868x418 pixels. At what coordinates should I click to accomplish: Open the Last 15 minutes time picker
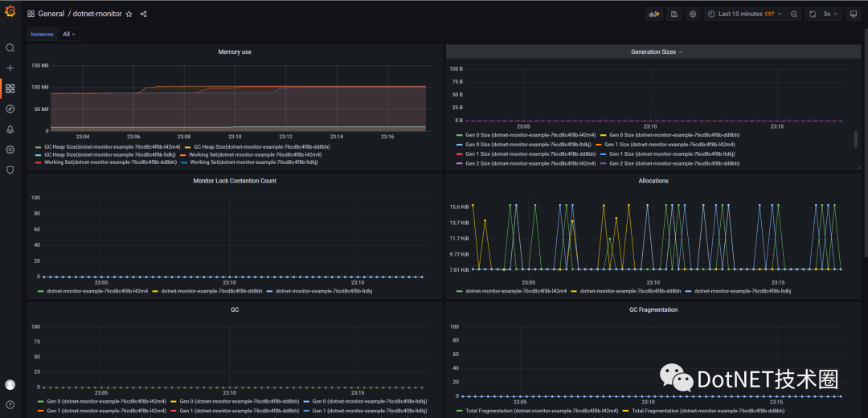pyautogui.click(x=745, y=14)
